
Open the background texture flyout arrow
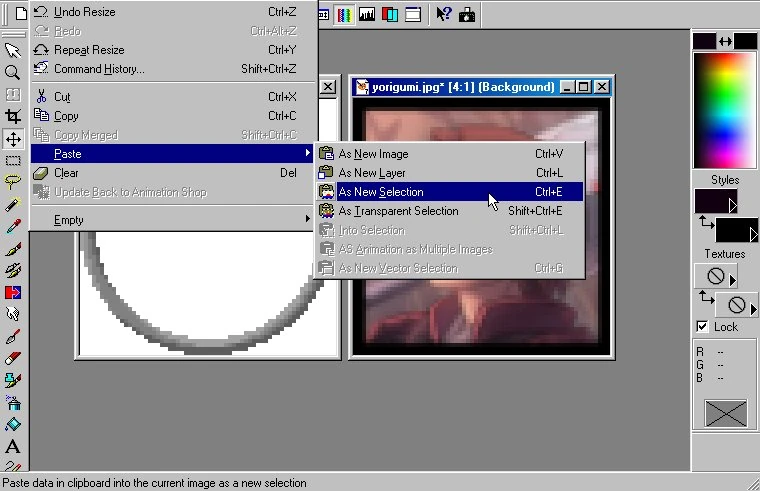(753, 309)
